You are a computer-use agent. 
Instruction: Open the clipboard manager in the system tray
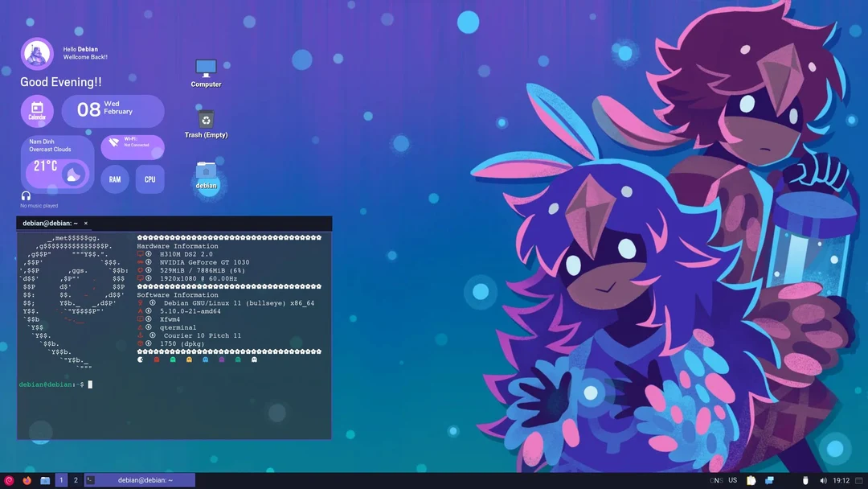tap(750, 479)
